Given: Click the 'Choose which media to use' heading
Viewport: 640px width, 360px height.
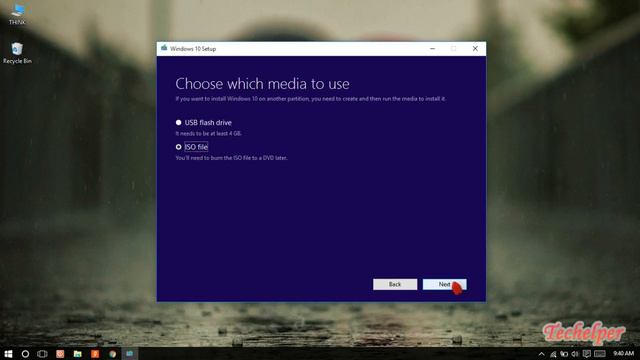Looking at the screenshot, I should click(x=262, y=84).
